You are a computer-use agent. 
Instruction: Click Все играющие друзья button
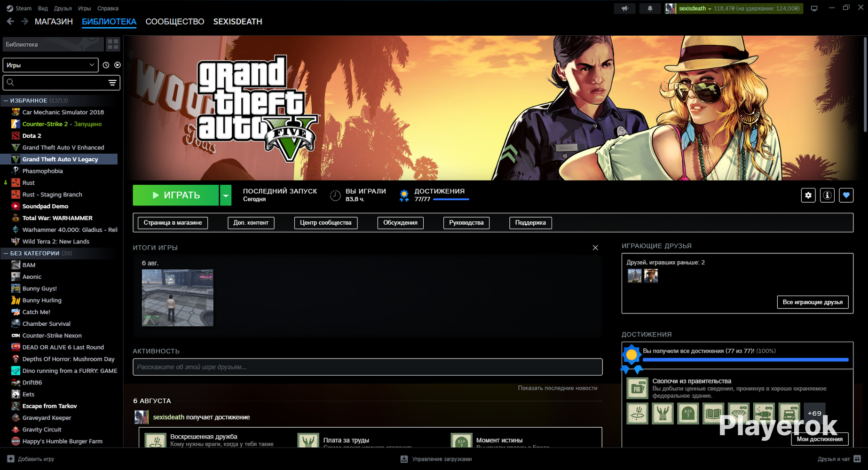pos(813,302)
